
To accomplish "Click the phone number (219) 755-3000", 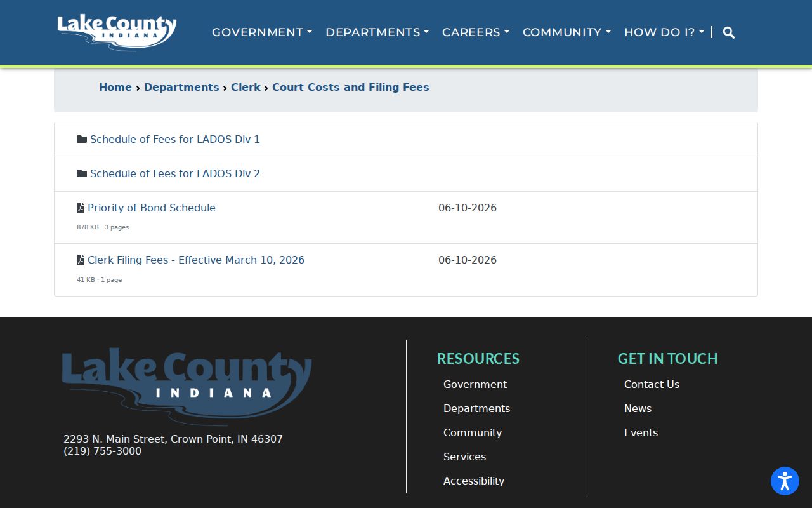I will (102, 451).
